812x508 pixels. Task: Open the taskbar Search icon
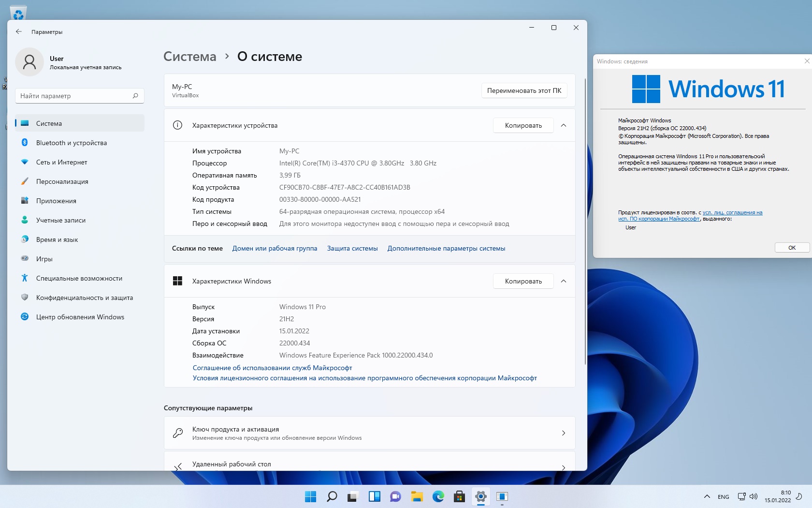(332, 496)
